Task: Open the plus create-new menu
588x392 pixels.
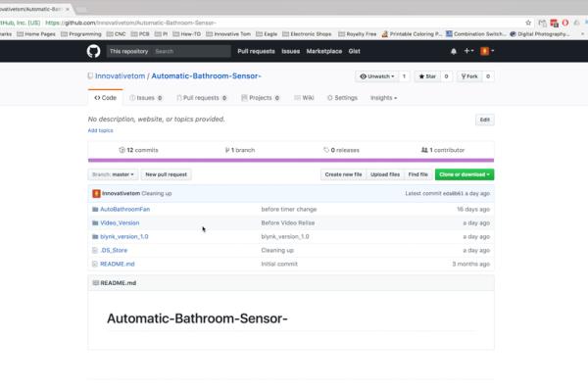Action: 468,51
